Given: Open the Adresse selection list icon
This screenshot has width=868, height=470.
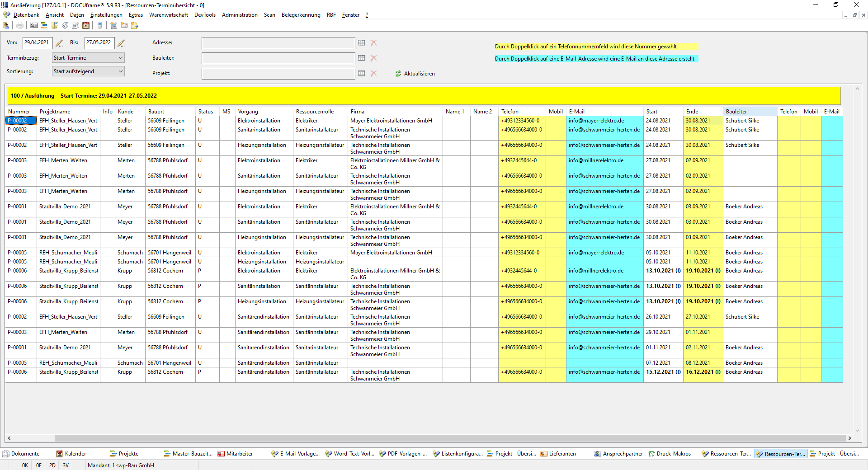Looking at the screenshot, I should [x=362, y=43].
